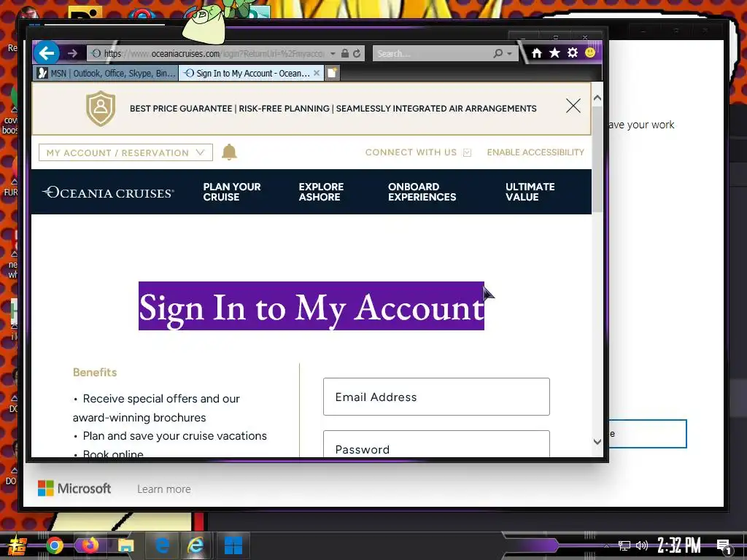Click the Email Address field
The width and height of the screenshot is (747, 560).
(436, 397)
